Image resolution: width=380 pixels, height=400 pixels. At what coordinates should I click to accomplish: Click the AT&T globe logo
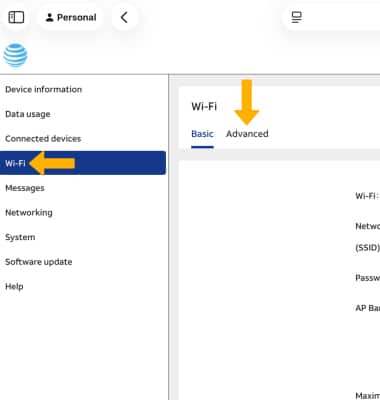[15, 55]
